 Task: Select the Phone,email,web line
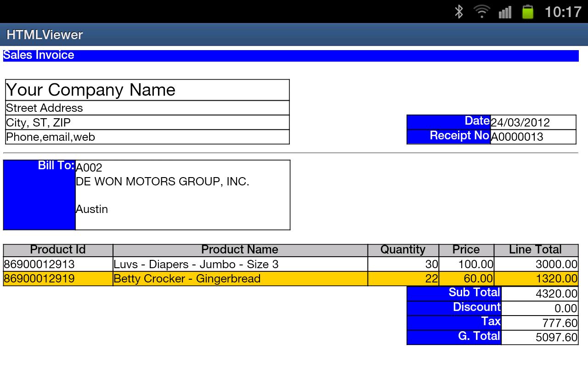pos(51,137)
